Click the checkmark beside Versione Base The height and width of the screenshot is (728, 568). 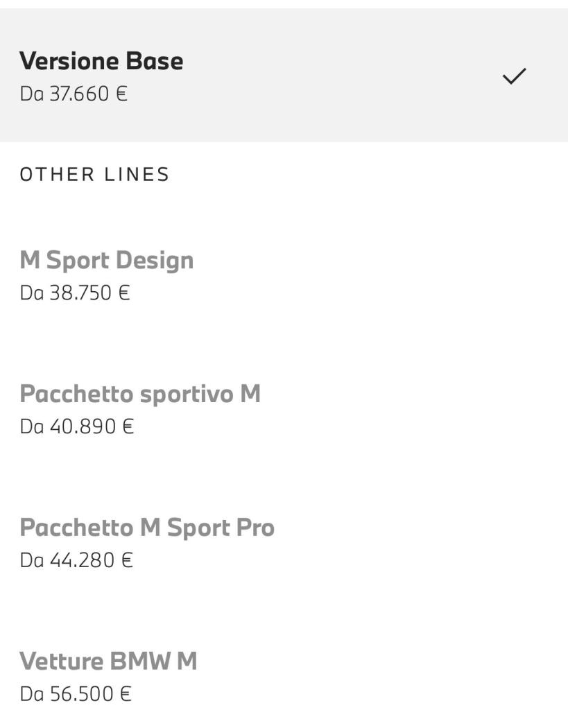[x=514, y=76]
